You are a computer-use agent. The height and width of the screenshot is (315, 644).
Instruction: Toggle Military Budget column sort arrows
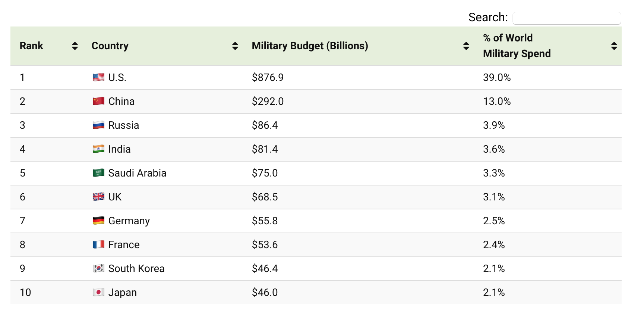(466, 46)
